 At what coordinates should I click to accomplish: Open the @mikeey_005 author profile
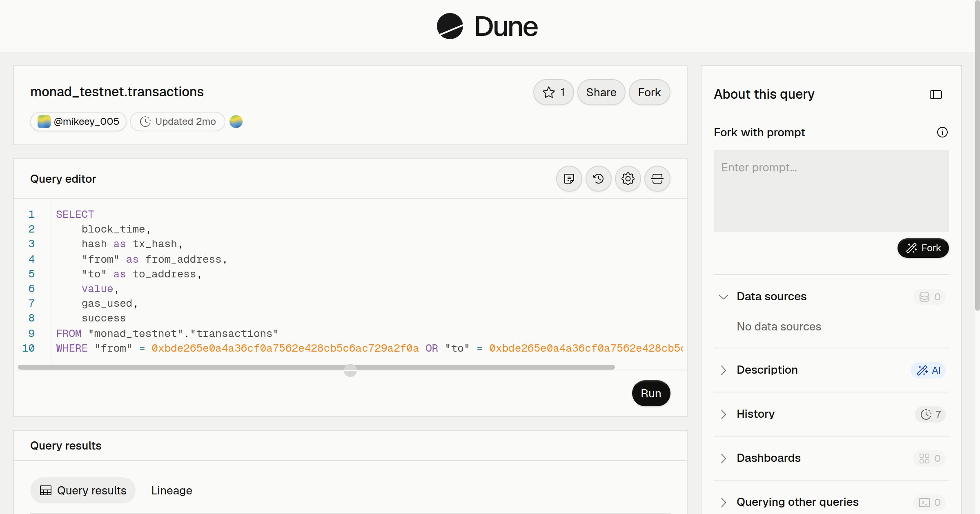pyautogui.click(x=78, y=122)
